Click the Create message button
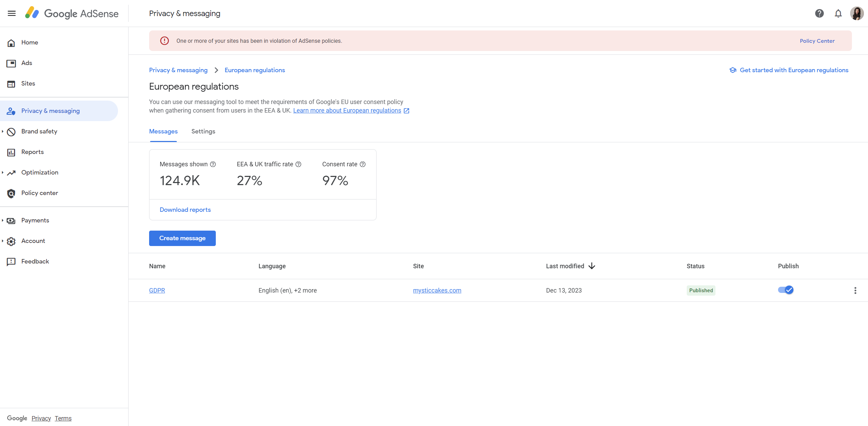This screenshot has height=426, width=868. 182,238
